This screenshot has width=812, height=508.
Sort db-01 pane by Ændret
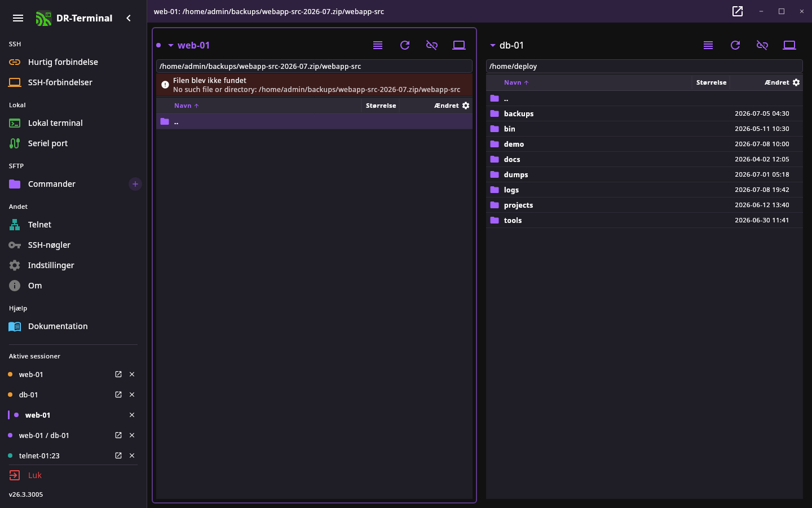[x=776, y=82]
